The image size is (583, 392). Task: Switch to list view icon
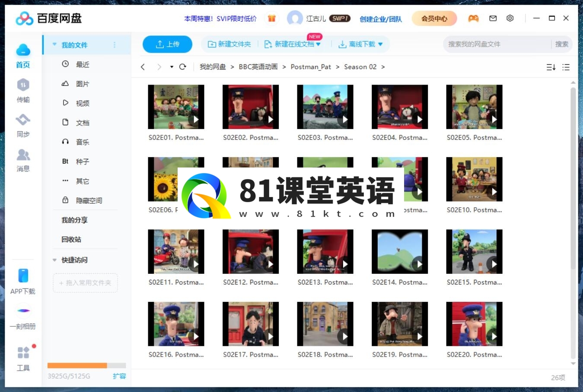coord(566,67)
